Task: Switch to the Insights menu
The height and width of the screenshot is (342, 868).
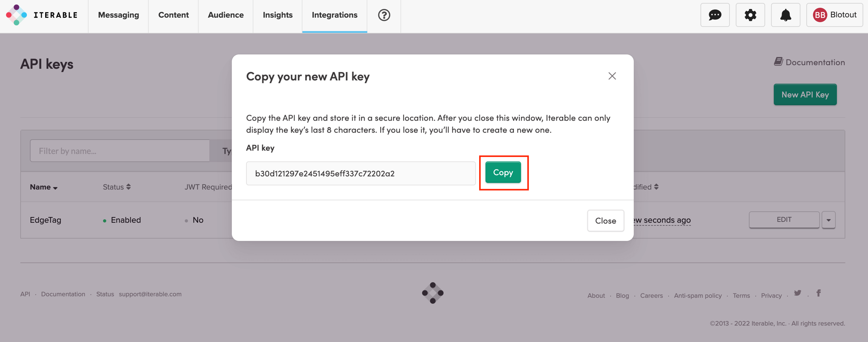Action: pyautogui.click(x=278, y=15)
